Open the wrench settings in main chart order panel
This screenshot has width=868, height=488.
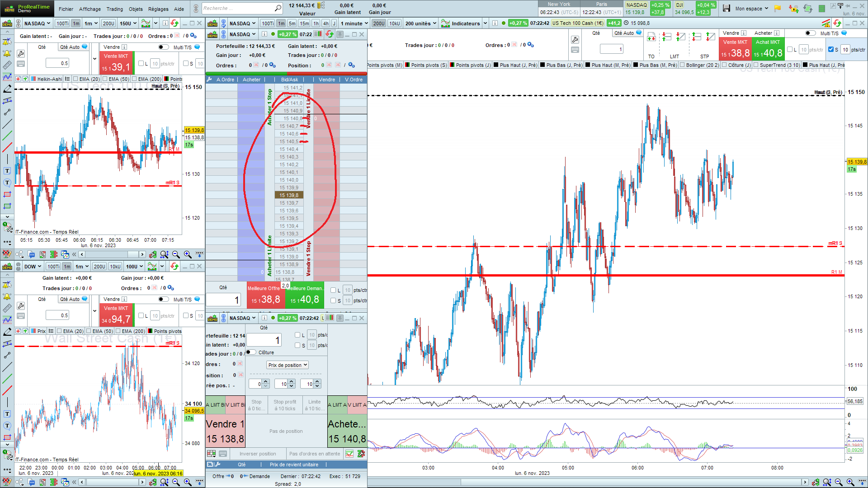[575, 40]
